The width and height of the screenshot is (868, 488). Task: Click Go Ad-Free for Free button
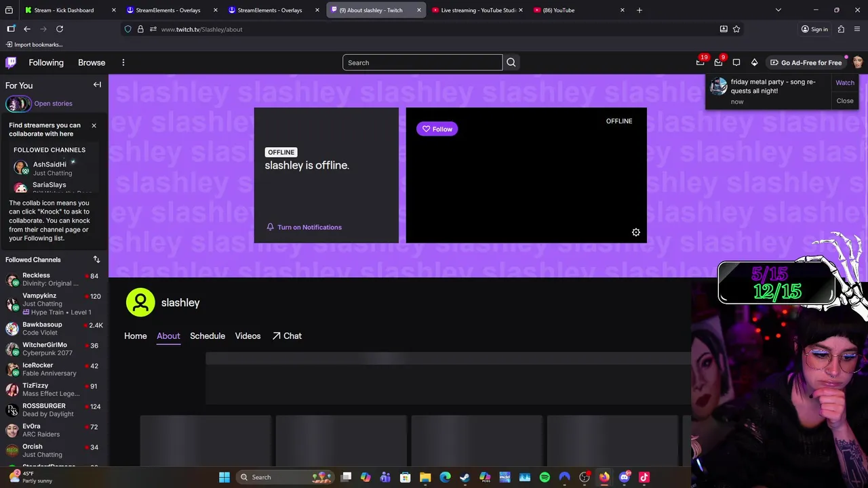click(806, 62)
